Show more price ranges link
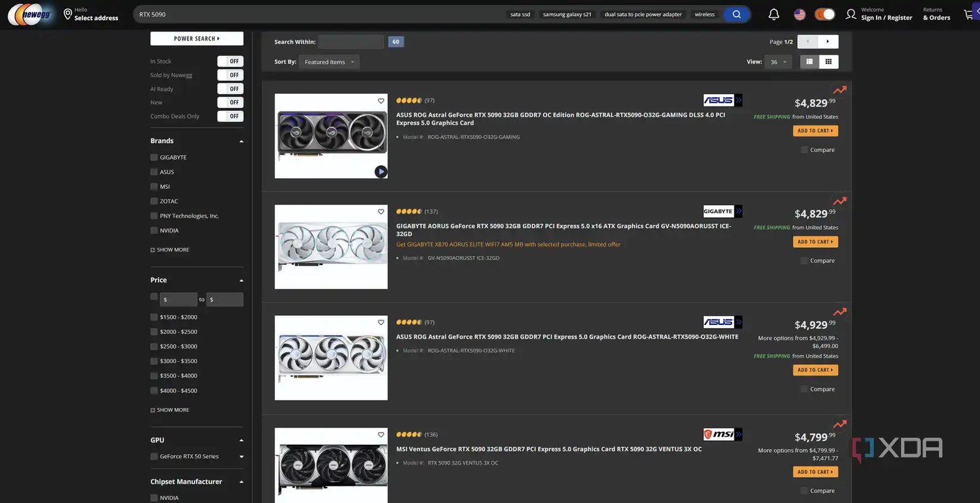Image resolution: width=980 pixels, height=503 pixels. 170,410
